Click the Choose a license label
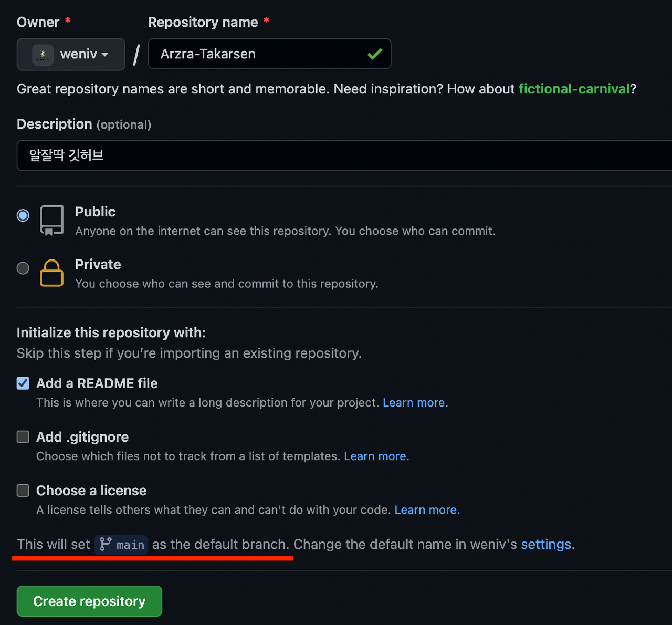 (x=91, y=491)
